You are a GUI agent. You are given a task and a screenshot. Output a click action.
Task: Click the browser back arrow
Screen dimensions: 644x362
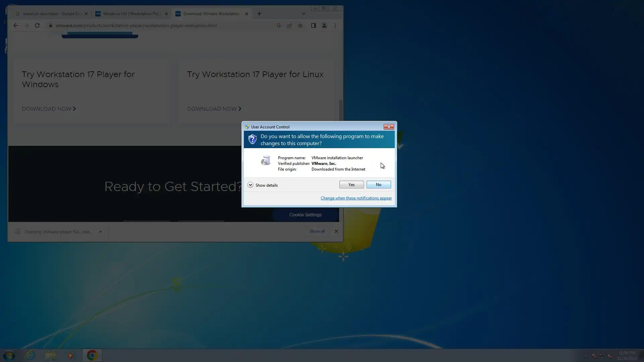pos(16,25)
